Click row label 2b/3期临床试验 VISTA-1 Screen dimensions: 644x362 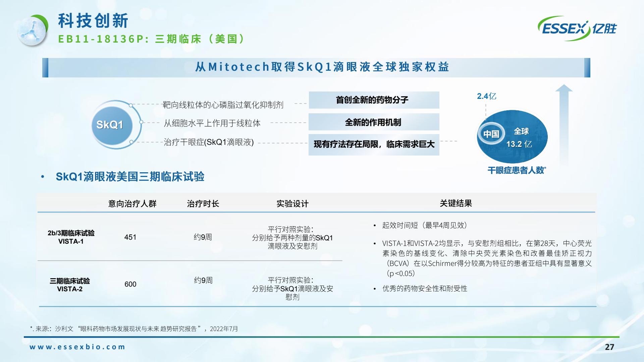71,237
